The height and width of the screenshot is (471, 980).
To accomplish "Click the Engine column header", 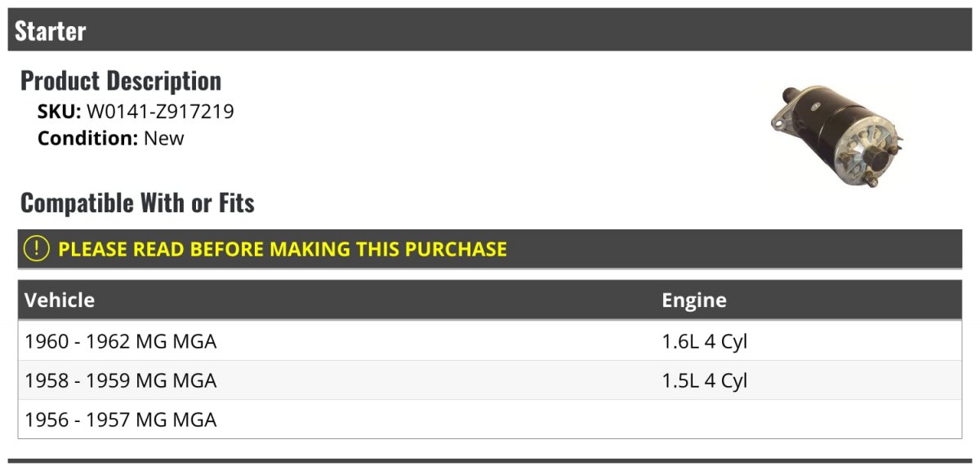I will [x=694, y=300].
